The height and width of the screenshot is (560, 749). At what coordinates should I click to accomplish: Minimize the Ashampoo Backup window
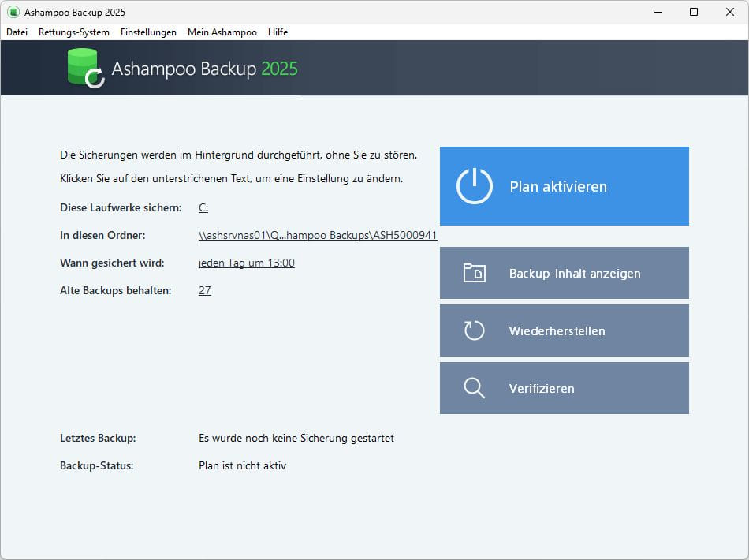[658, 12]
